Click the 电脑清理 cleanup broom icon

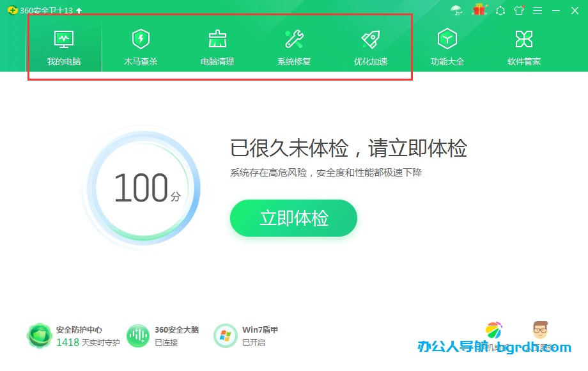(x=217, y=40)
